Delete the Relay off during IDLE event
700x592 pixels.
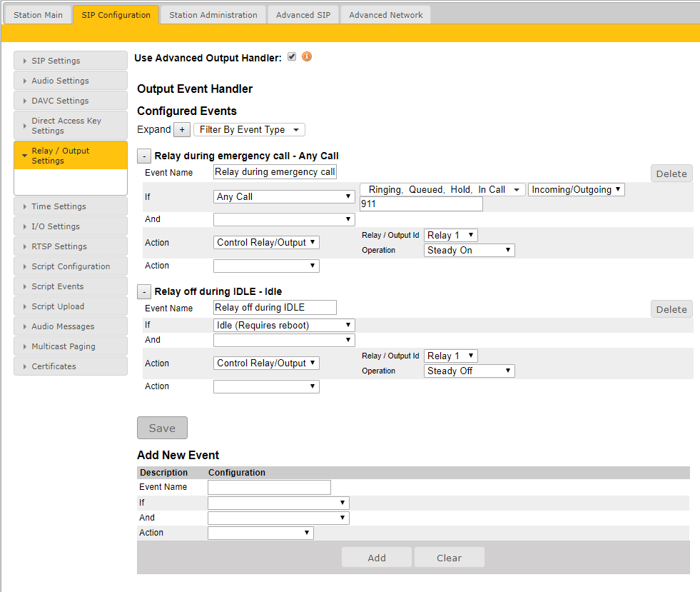[671, 309]
